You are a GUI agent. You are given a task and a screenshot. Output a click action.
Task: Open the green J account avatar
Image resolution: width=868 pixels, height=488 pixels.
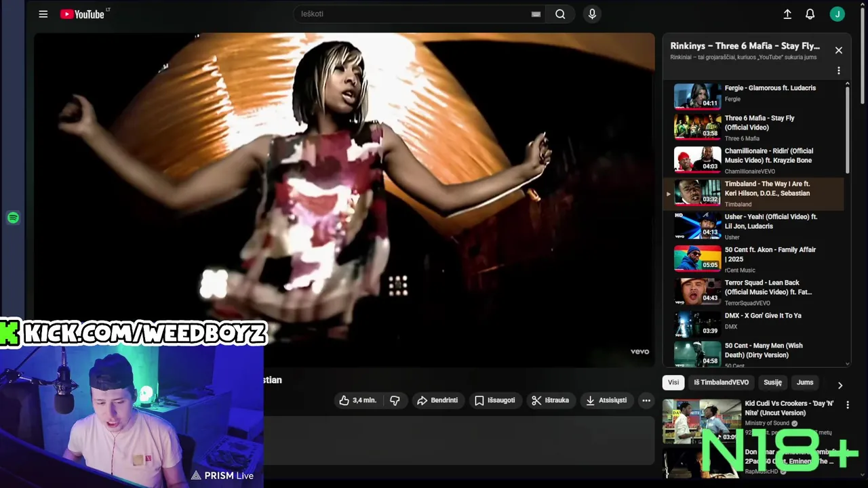(837, 14)
